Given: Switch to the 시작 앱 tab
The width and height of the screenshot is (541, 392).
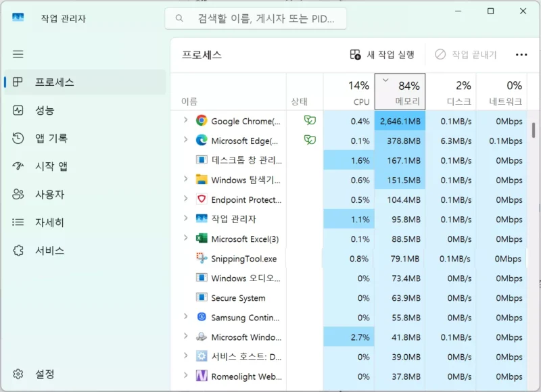Looking at the screenshot, I should [x=85, y=166].
